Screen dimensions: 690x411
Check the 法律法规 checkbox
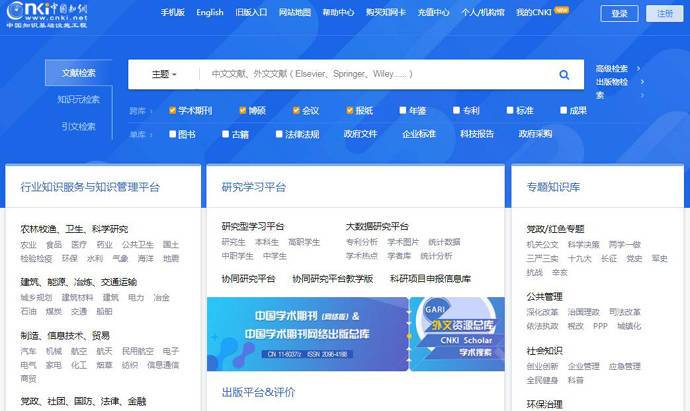coord(279,134)
